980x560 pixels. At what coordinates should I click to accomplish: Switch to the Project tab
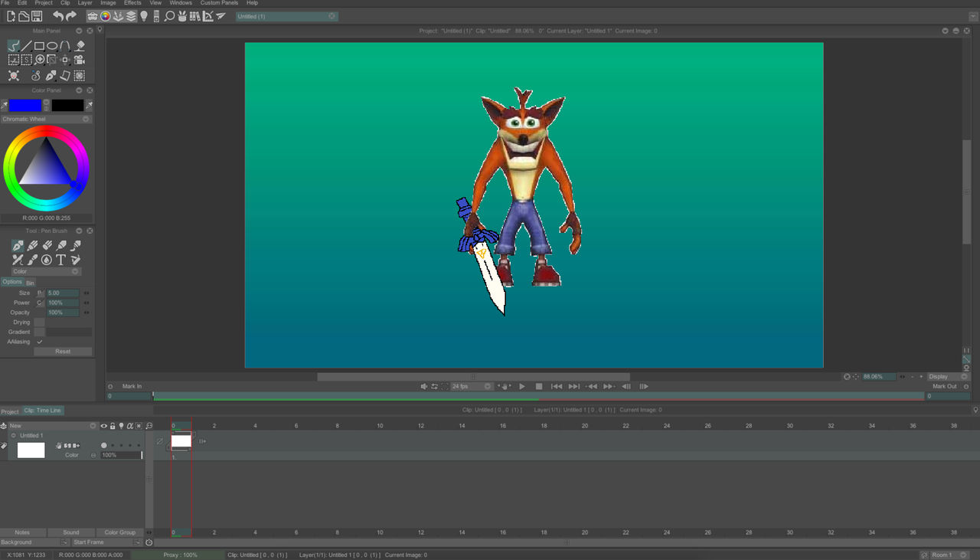point(10,411)
